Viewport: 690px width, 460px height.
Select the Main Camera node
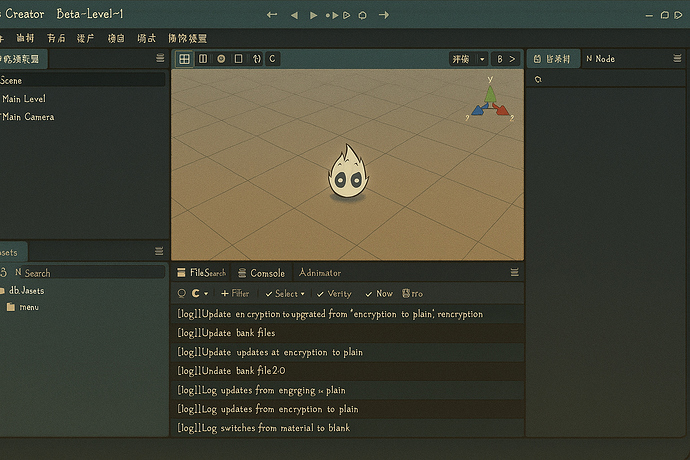point(28,117)
